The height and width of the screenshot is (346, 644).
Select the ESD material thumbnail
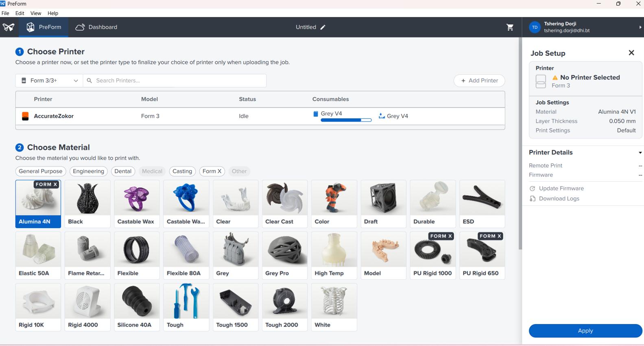(x=482, y=204)
